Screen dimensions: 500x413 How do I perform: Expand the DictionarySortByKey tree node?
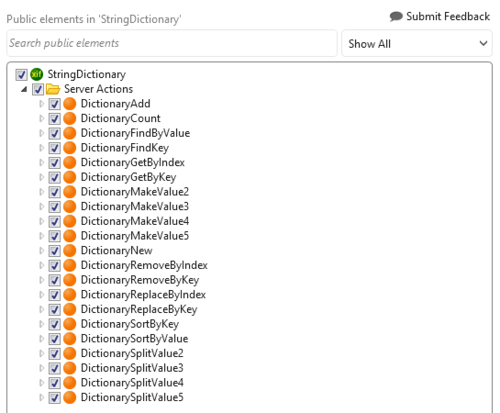(x=41, y=324)
